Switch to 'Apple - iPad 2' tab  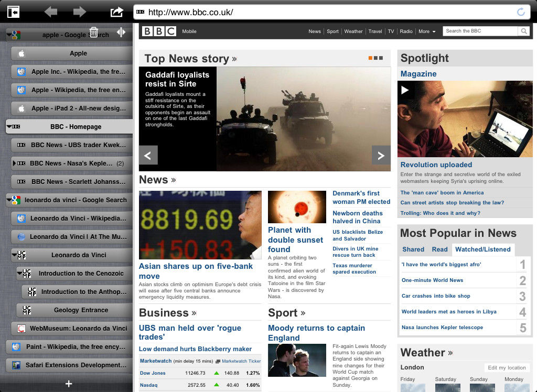72,108
